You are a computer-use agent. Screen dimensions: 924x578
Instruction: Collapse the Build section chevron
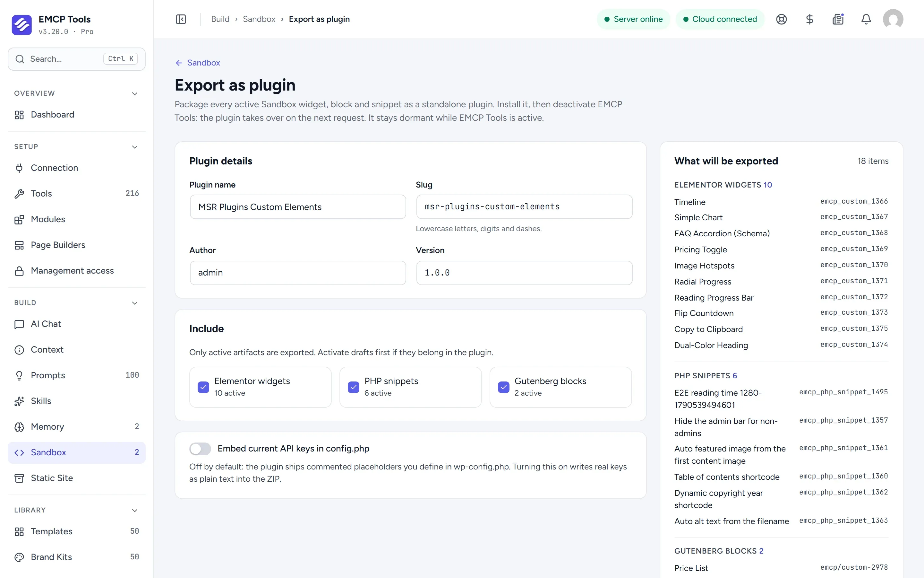[135, 303]
